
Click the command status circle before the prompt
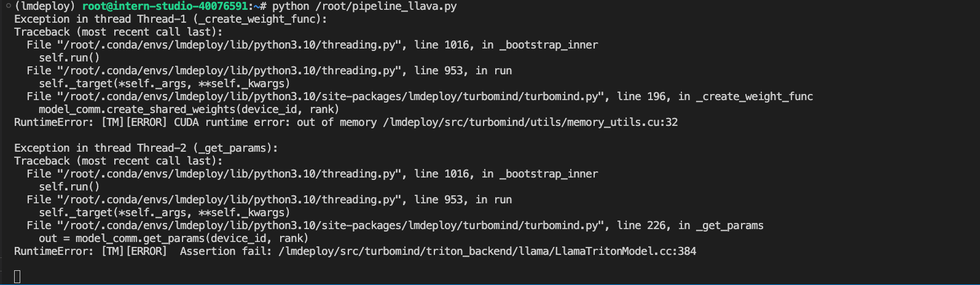point(7,6)
